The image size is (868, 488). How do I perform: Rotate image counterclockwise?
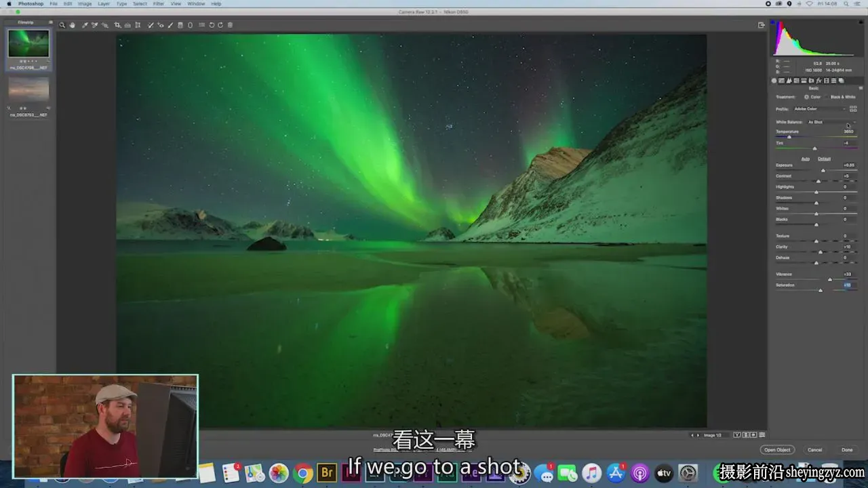[212, 25]
